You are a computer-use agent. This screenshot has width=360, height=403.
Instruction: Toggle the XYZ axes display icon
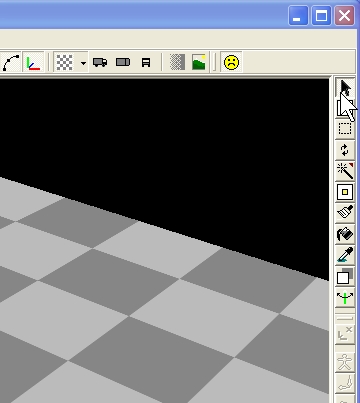pos(33,62)
